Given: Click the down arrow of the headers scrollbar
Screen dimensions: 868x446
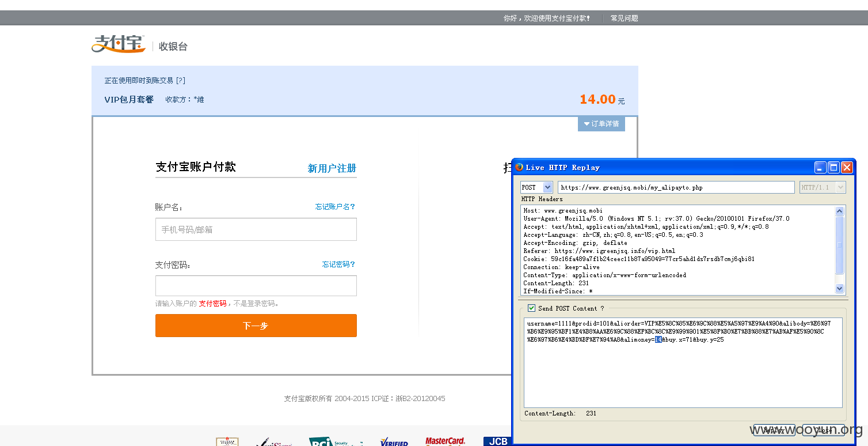Looking at the screenshot, I should pos(839,289).
